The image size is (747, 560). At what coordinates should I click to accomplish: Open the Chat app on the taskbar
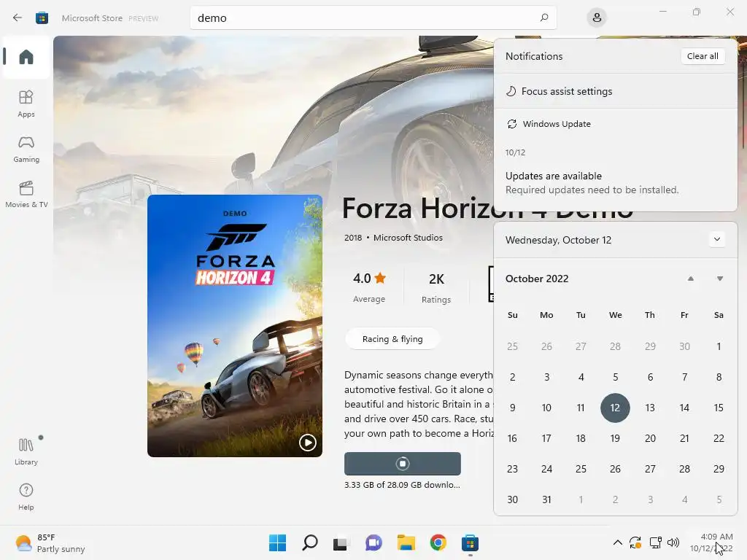[373, 542]
